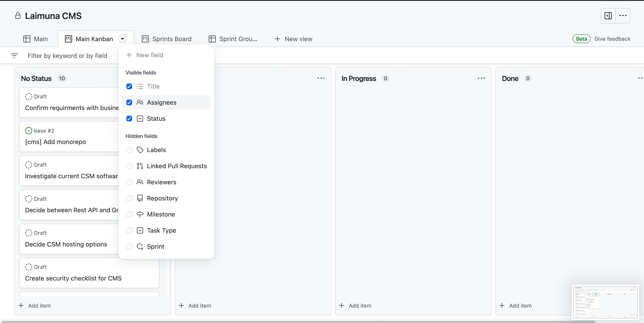
Task: Uncheck the Assignees field checkbox
Action: [x=129, y=102]
